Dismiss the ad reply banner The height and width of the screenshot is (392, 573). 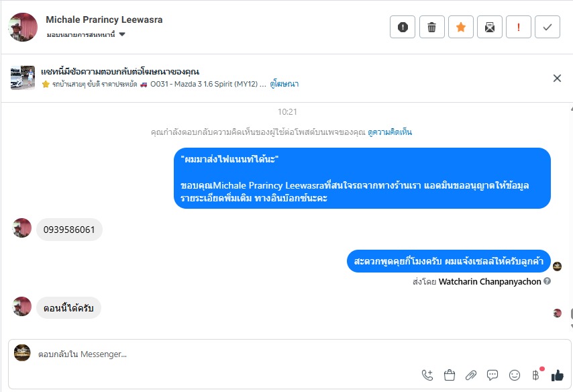click(557, 79)
